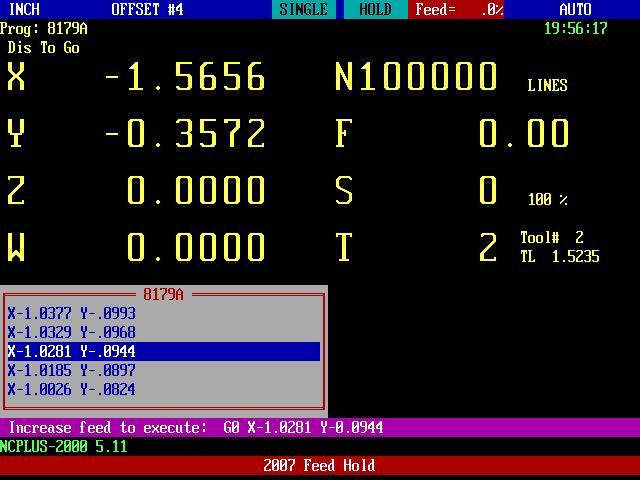Click the 2007 Feed Hold alarm bar
Image resolution: width=640 pixels, height=480 pixels.
(x=320, y=465)
